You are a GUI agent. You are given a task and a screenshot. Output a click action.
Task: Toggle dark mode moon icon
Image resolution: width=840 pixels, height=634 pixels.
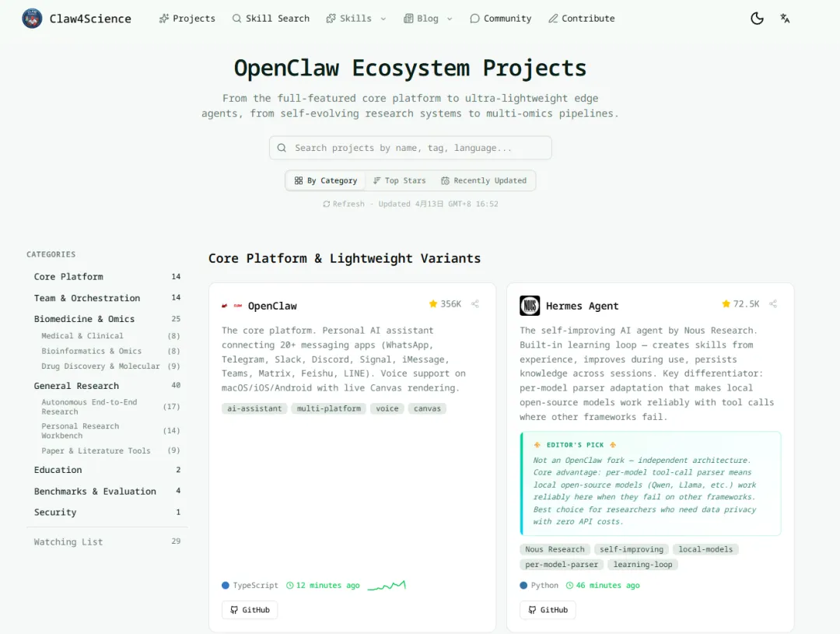[757, 18]
